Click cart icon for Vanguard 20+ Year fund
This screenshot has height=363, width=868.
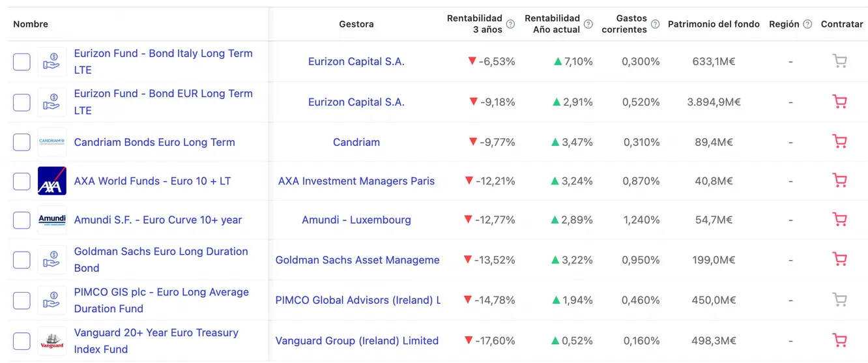point(839,340)
